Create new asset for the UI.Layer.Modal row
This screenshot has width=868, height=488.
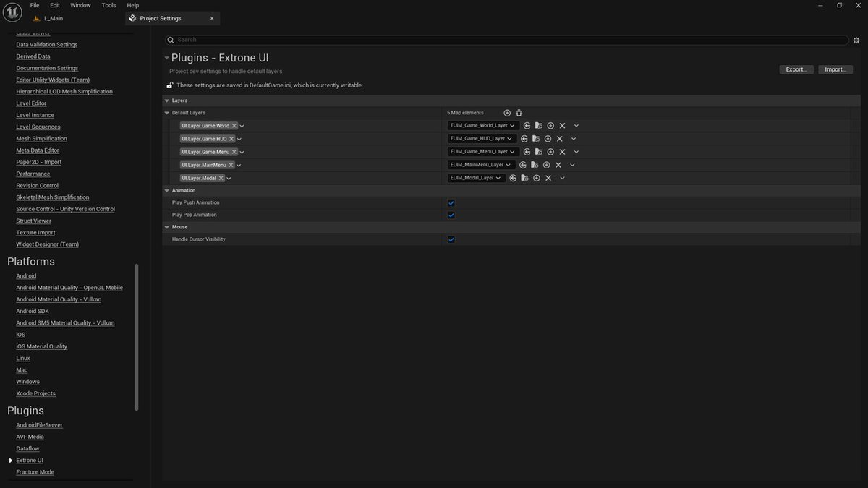[x=536, y=178]
